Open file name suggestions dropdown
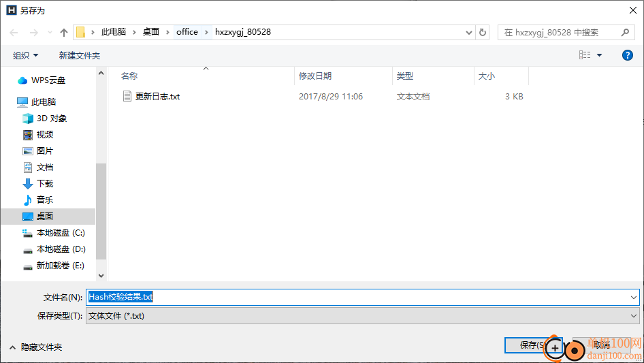Image resolution: width=644 pixels, height=363 pixels. pos(633,297)
